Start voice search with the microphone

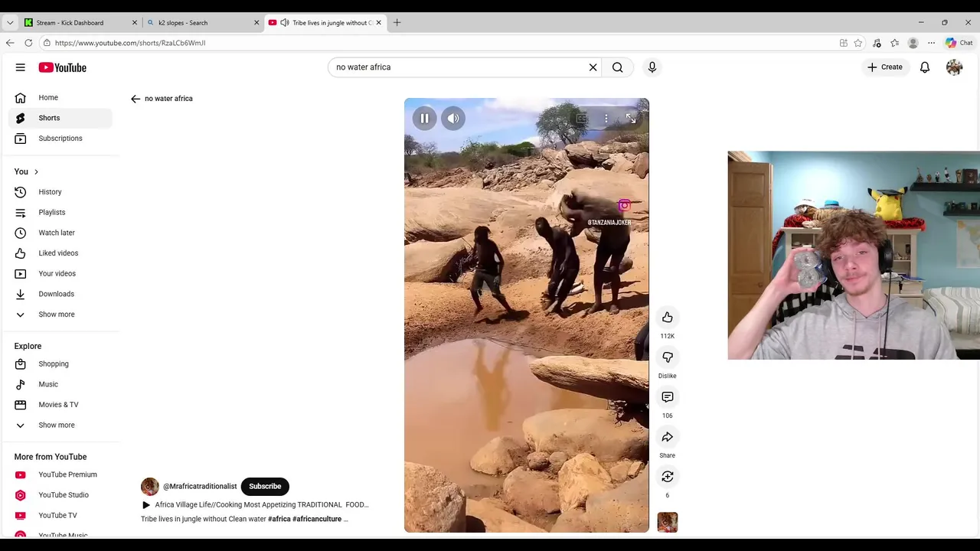pyautogui.click(x=652, y=67)
